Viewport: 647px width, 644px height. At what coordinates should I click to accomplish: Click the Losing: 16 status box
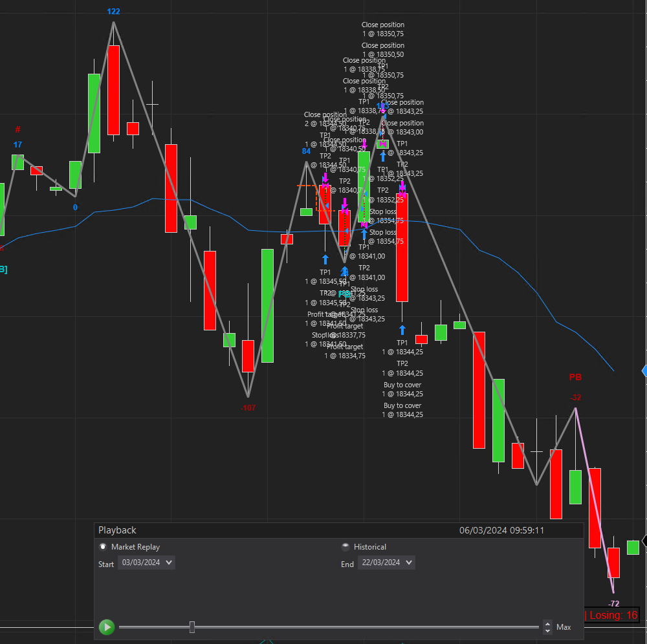pos(613,615)
